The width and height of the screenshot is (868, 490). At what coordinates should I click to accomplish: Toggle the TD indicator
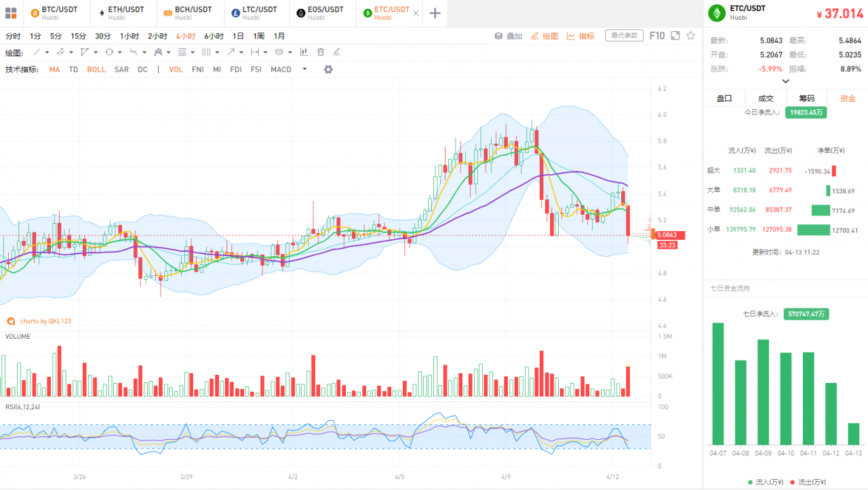coord(73,69)
